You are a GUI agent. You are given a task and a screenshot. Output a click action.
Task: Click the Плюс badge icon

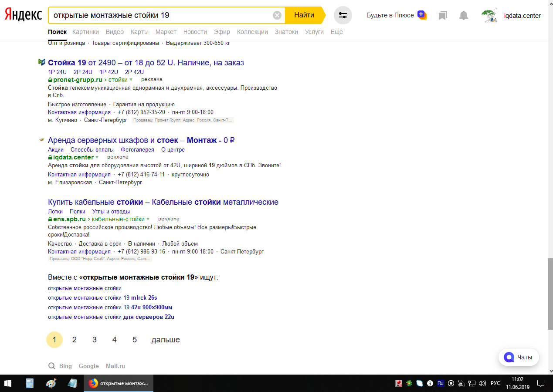422,15
